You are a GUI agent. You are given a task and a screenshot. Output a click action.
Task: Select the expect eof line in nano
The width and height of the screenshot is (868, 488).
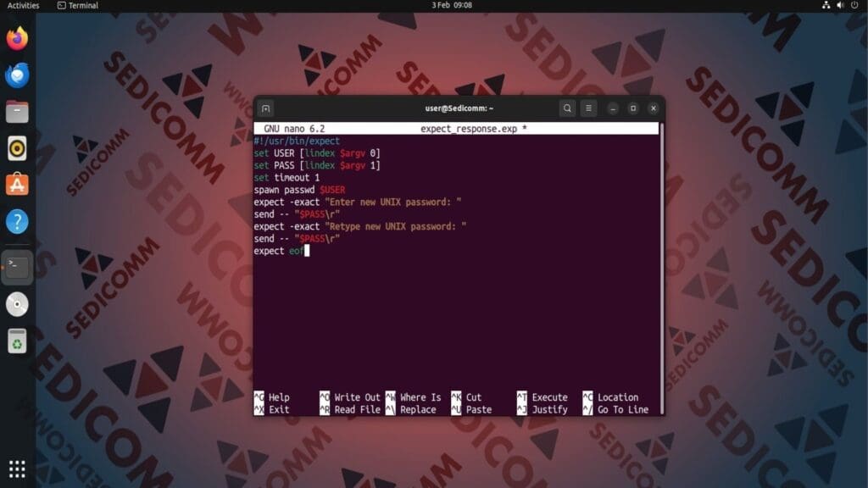click(280, 251)
